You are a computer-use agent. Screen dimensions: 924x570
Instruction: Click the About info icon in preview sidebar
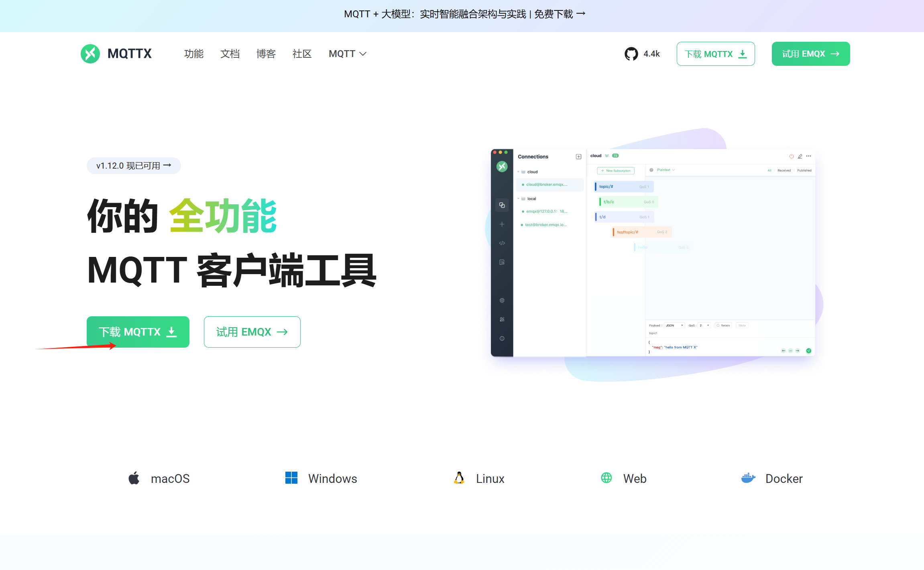tap(502, 338)
